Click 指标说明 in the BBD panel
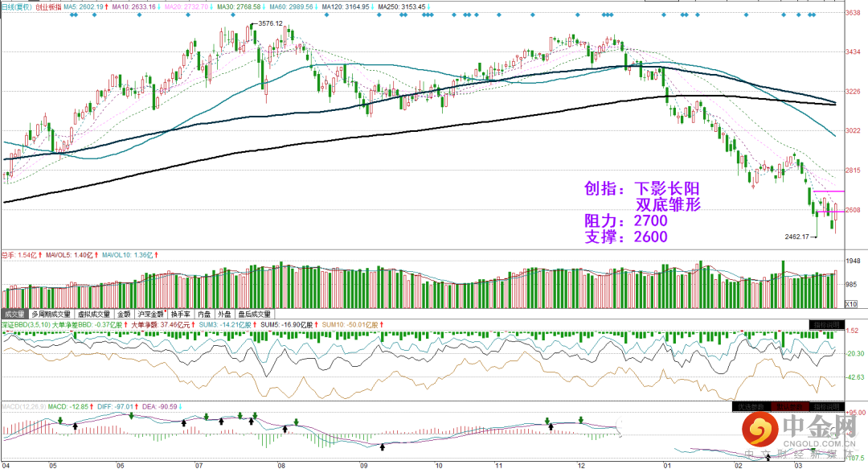868x469 pixels. tap(826, 325)
